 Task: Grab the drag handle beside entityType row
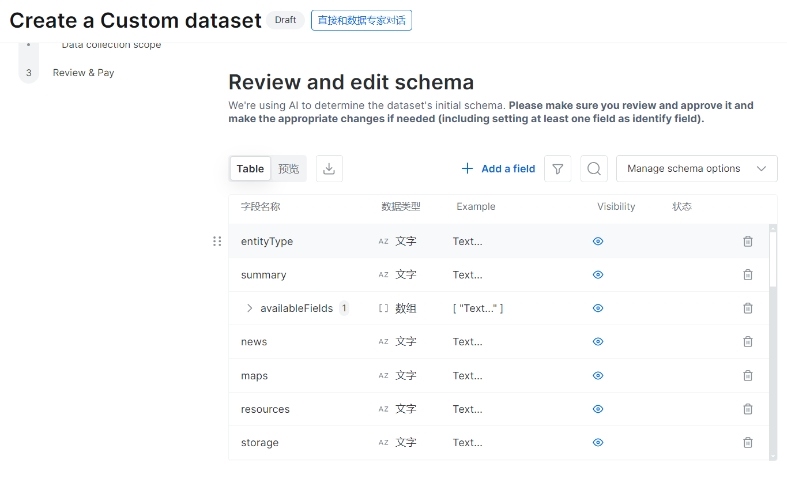[217, 242]
